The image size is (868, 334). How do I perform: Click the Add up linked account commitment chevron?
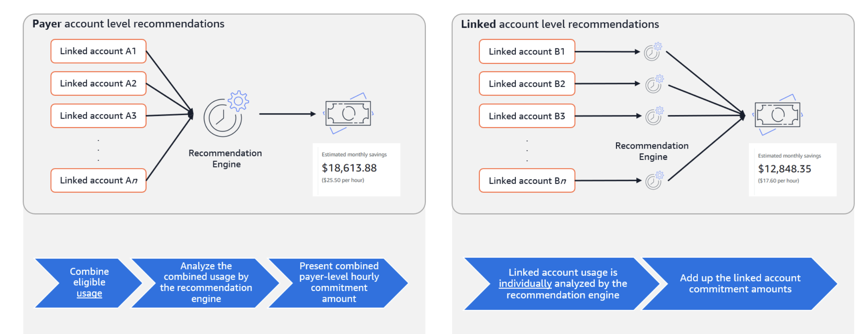(740, 284)
